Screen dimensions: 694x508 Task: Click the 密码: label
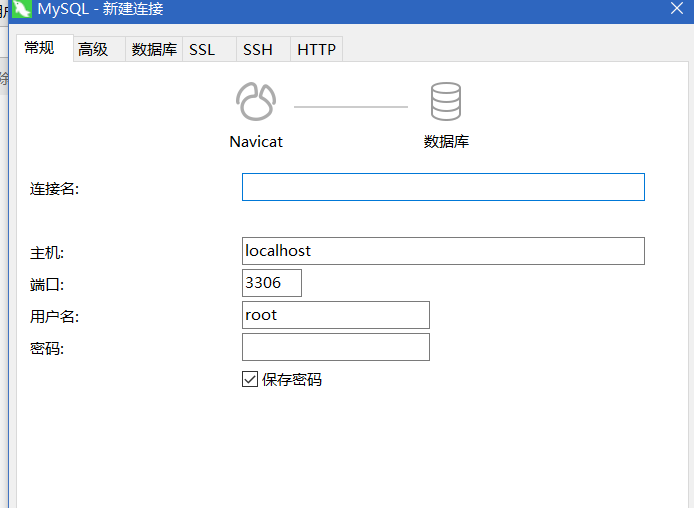click(47, 349)
